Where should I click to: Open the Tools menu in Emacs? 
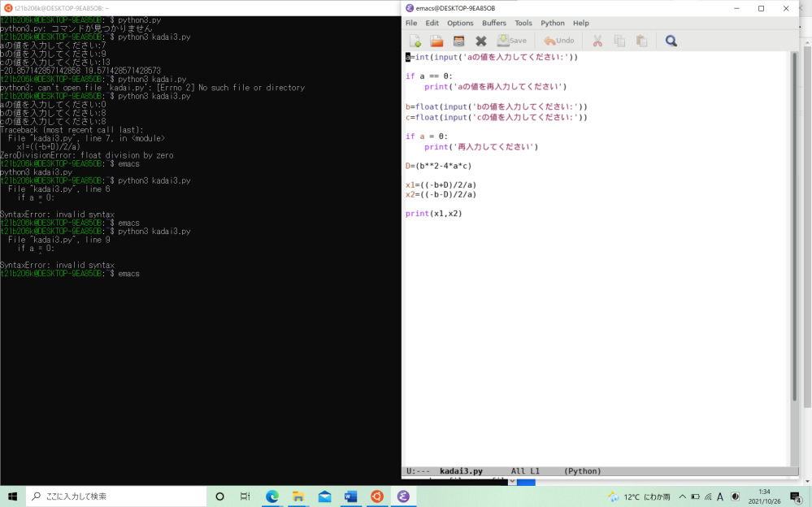(x=523, y=23)
